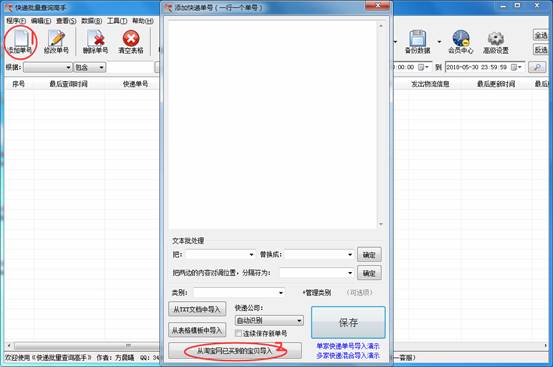This screenshot has height=367, width=553.
Task: Click the 最后查询时间 column header
Action: pyautogui.click(x=68, y=84)
